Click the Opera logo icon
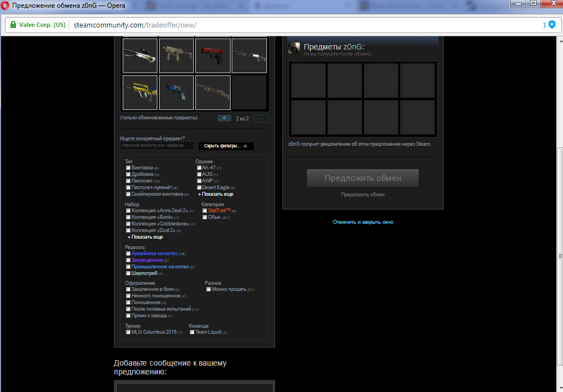Screen dimensions: 563x392 5,5
